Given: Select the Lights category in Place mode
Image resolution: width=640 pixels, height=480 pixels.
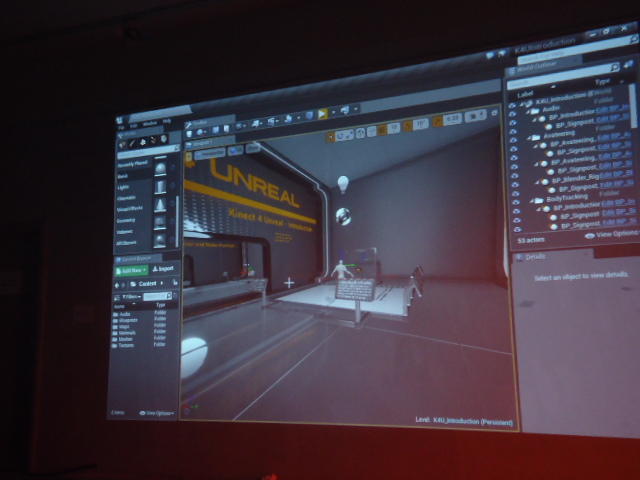Looking at the screenshot, I should [124, 187].
